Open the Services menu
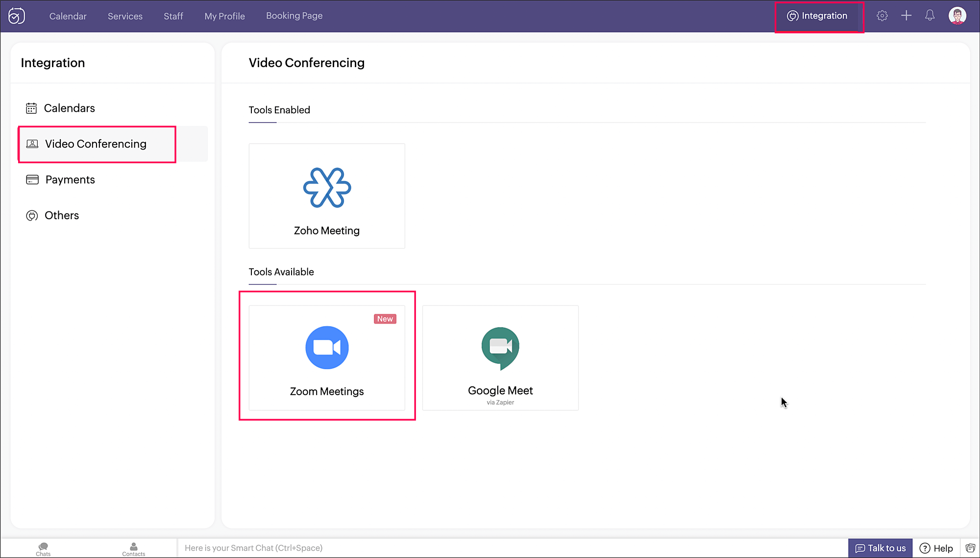The width and height of the screenshot is (980, 558). 125,16
